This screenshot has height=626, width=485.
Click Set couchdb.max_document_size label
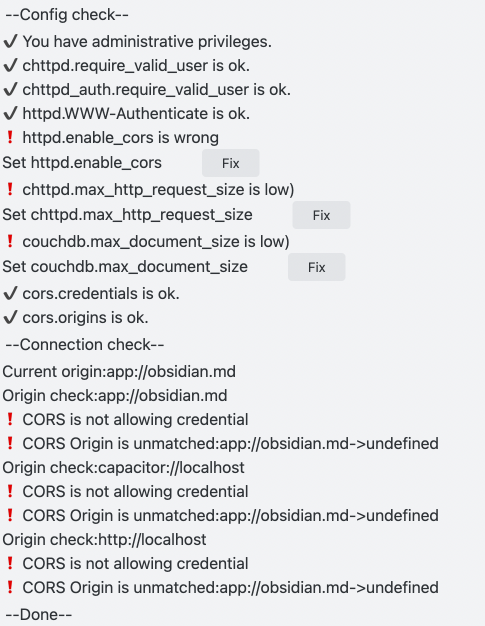click(125, 267)
